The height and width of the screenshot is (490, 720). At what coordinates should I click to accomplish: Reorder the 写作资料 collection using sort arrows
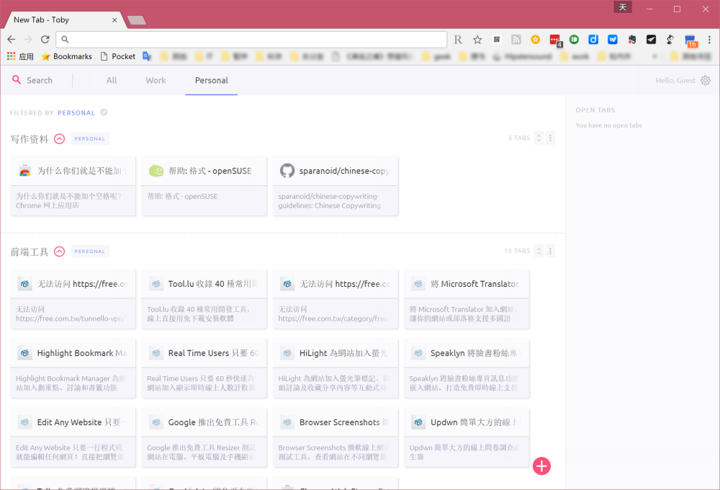pos(539,138)
